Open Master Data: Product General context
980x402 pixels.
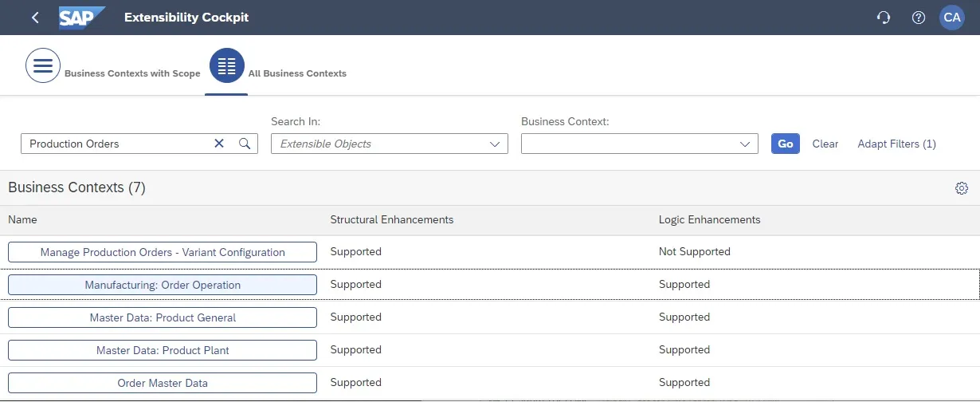pyautogui.click(x=163, y=317)
